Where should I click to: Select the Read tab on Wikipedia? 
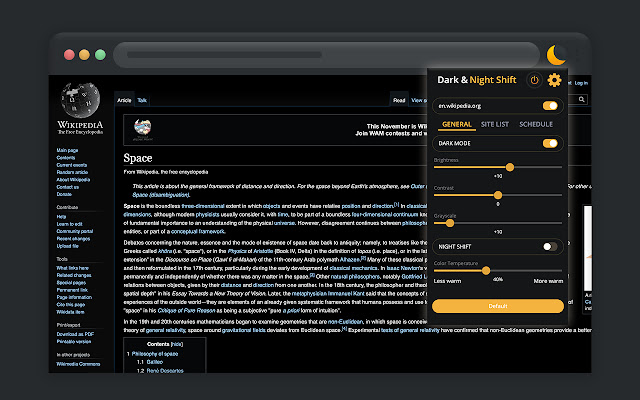click(399, 100)
